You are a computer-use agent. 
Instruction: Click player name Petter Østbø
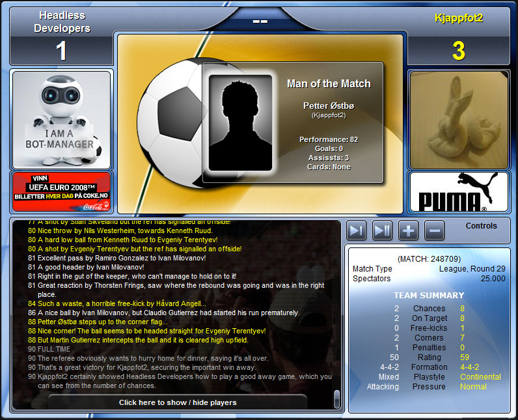tap(329, 105)
